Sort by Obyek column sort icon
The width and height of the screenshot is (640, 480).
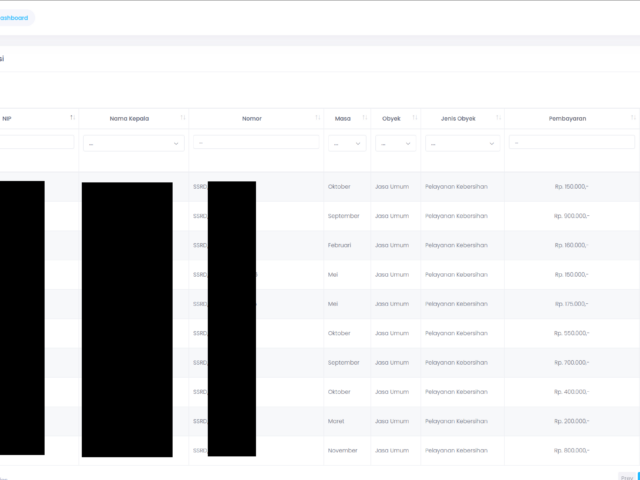tap(415, 118)
